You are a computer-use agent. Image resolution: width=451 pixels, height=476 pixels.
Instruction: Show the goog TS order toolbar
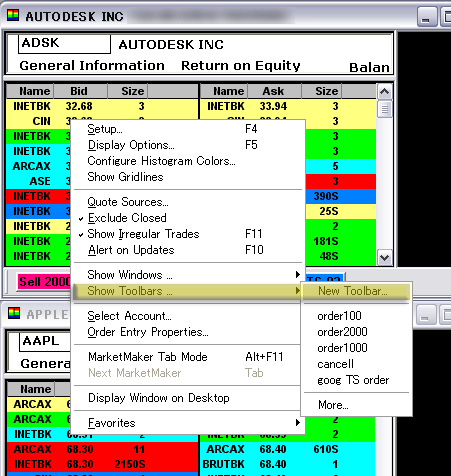[356, 380]
